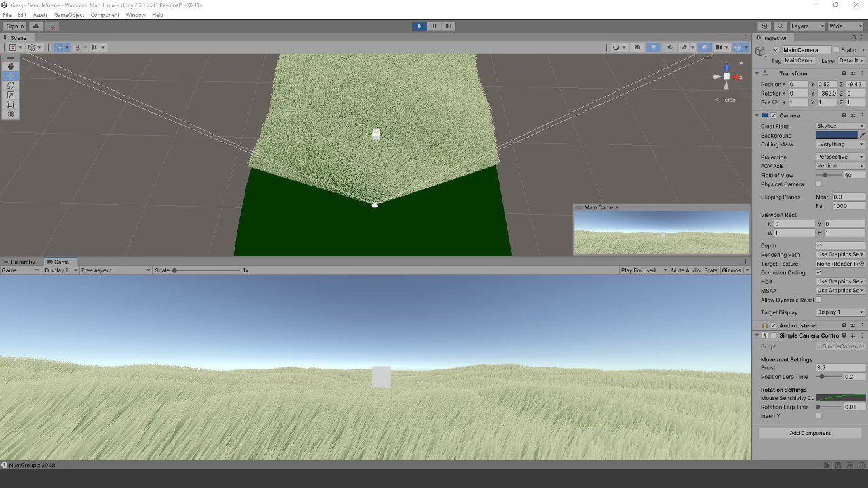Click the Sign In button
The height and width of the screenshot is (488, 868).
coord(14,26)
